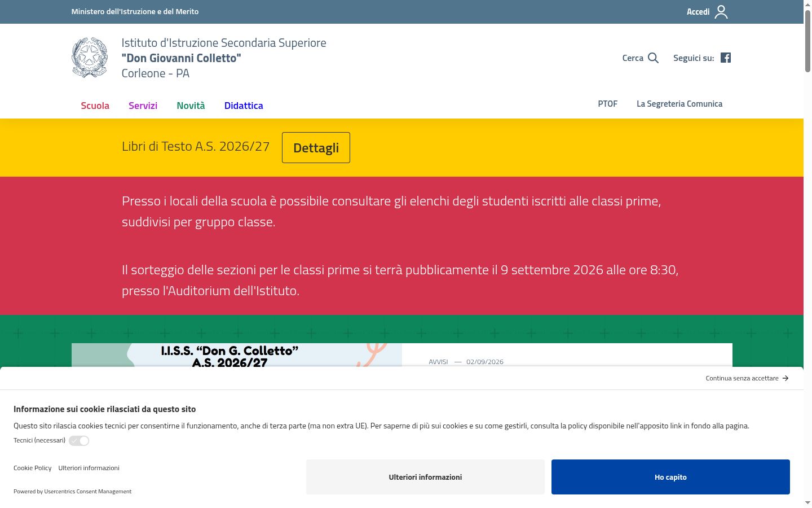Viewport: 812px width, 508px height.
Task: Open La Segreteria Comunica link
Action: tap(679, 104)
